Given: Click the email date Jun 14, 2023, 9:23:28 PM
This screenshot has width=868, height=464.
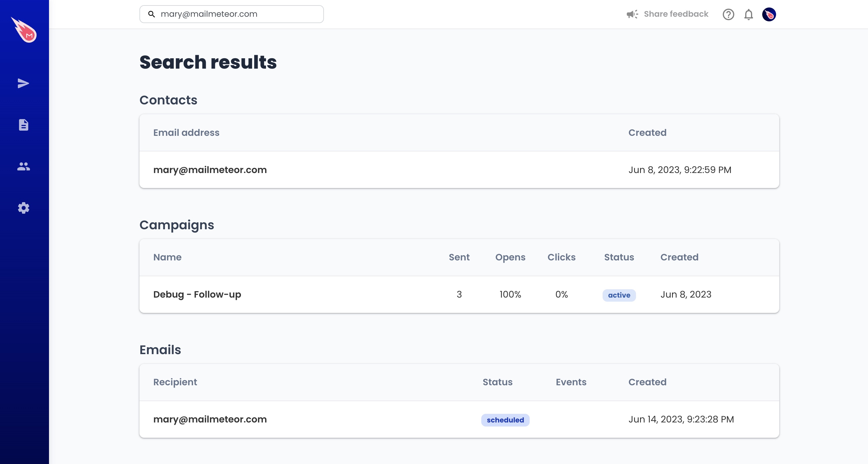Looking at the screenshot, I should pos(681,419).
